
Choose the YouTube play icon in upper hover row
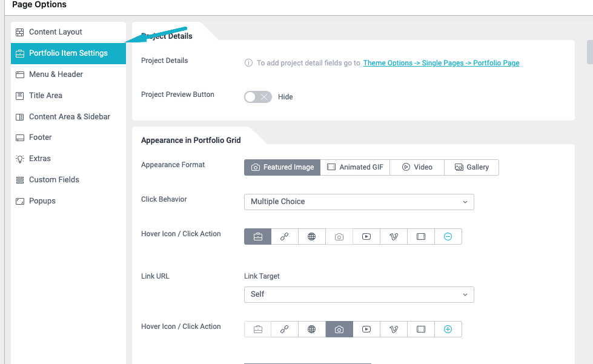[x=366, y=237]
